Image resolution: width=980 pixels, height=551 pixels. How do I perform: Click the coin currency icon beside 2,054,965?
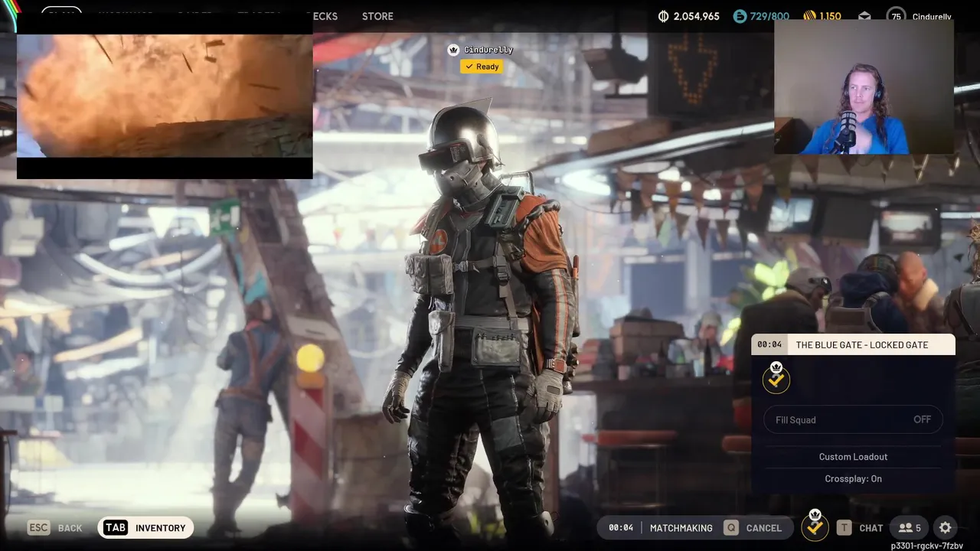[x=663, y=16]
